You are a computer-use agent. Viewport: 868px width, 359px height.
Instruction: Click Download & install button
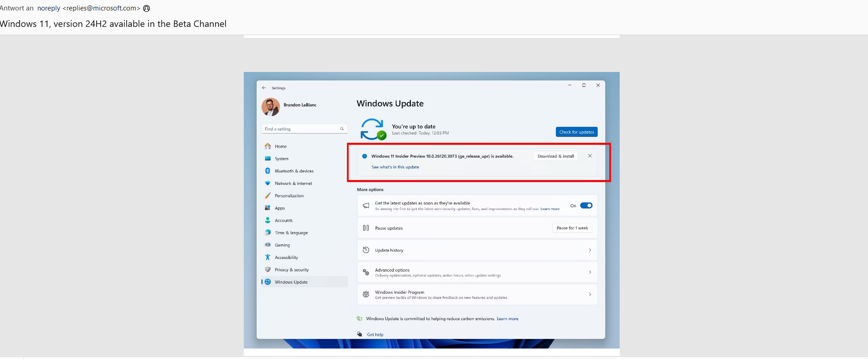pos(555,156)
